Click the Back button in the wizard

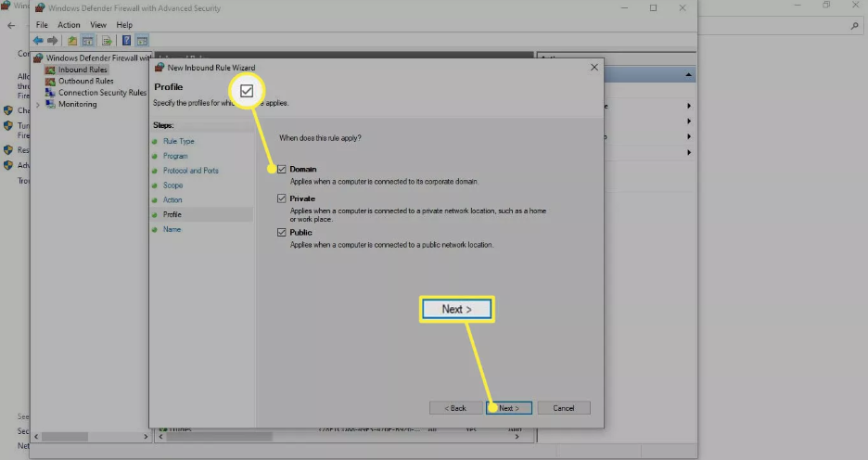click(455, 408)
